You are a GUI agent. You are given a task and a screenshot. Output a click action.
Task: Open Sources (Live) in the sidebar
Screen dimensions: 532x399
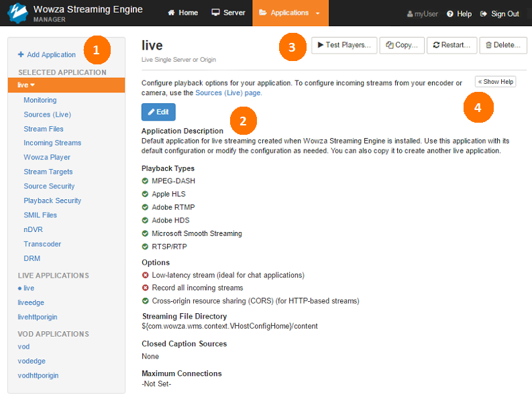[x=47, y=115]
